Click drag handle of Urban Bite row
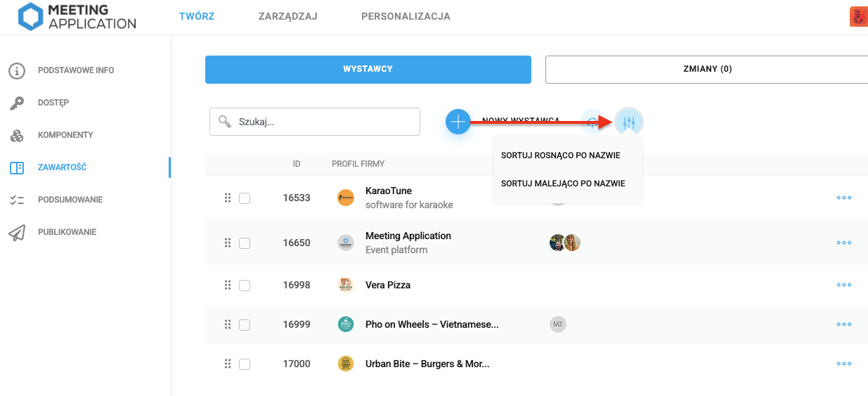This screenshot has height=396, width=868. [x=228, y=364]
